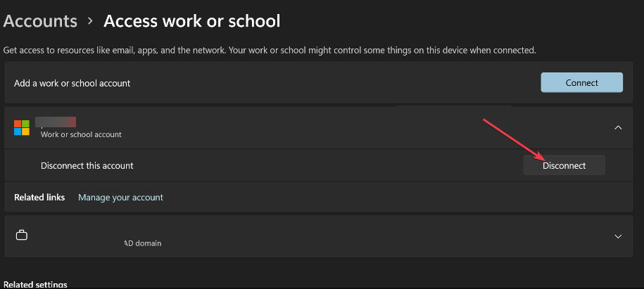Click the Work or school account subtitle
The height and width of the screenshot is (289, 644).
pos(81,134)
